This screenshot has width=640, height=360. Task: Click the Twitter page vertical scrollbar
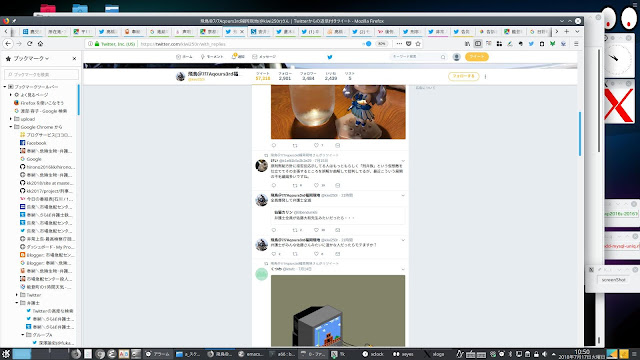point(580,134)
